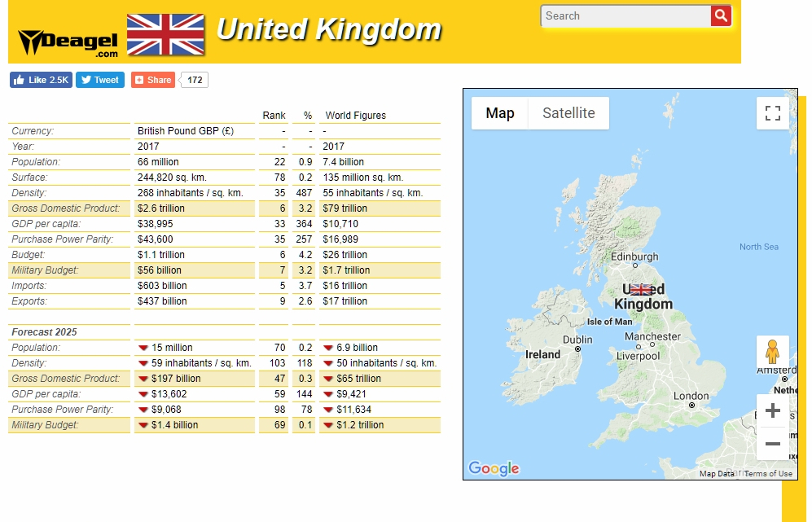Screen dimensions: 812x522
Task: Click the United Kingdom flag image
Action: tap(165, 34)
